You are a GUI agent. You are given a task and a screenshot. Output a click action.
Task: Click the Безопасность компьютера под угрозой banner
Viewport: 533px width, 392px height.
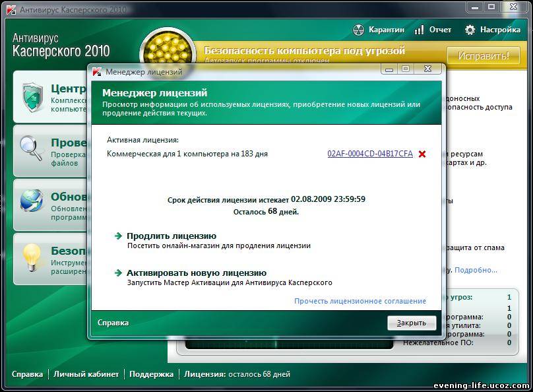tap(305, 51)
